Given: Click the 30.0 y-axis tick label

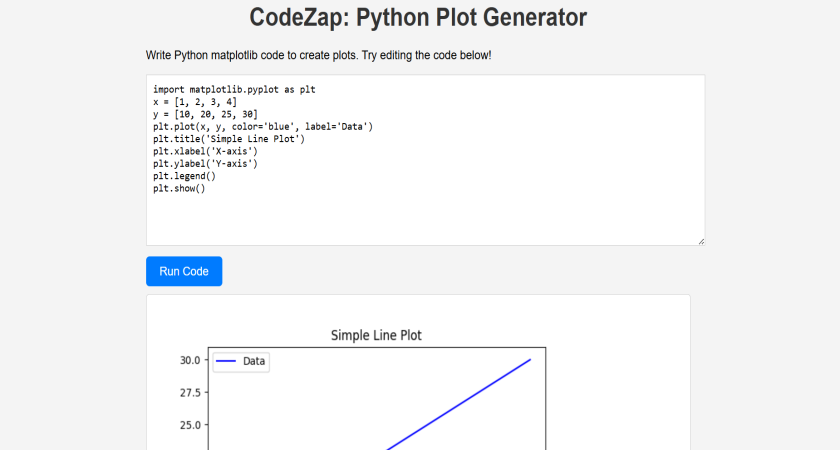Looking at the screenshot, I should (x=190, y=360).
